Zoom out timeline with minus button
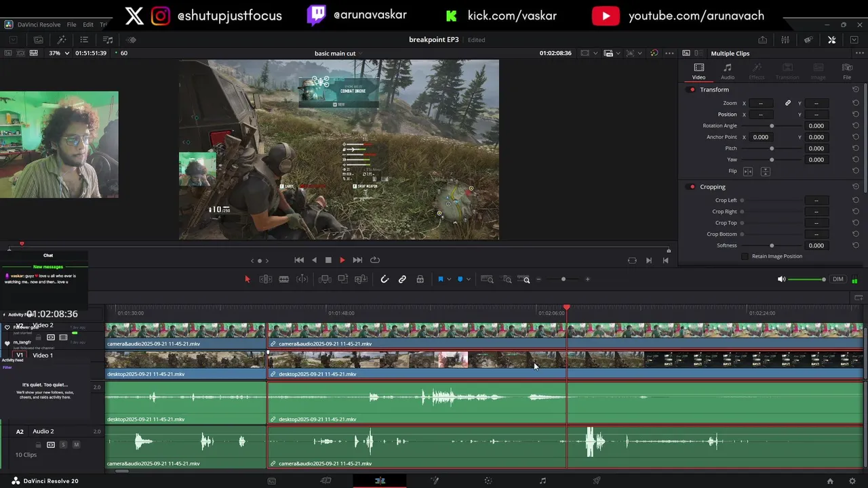This screenshot has width=868, height=488. tap(539, 279)
